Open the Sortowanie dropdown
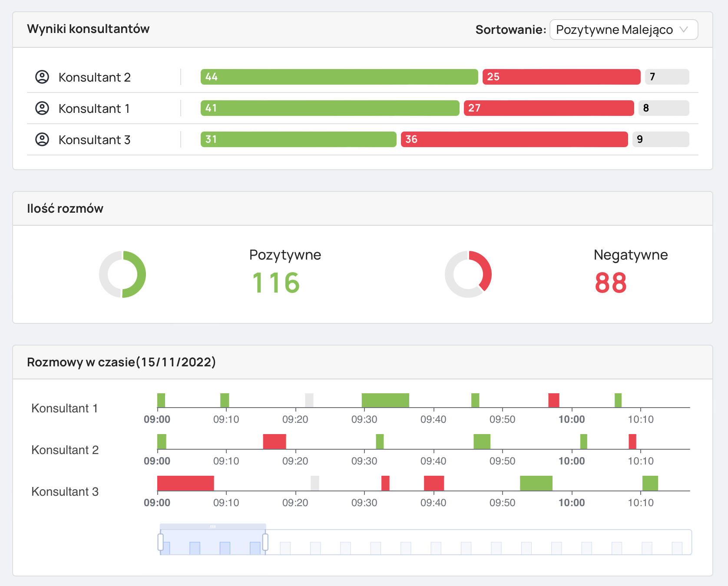Viewport: 728px width, 586px height. coord(623,30)
